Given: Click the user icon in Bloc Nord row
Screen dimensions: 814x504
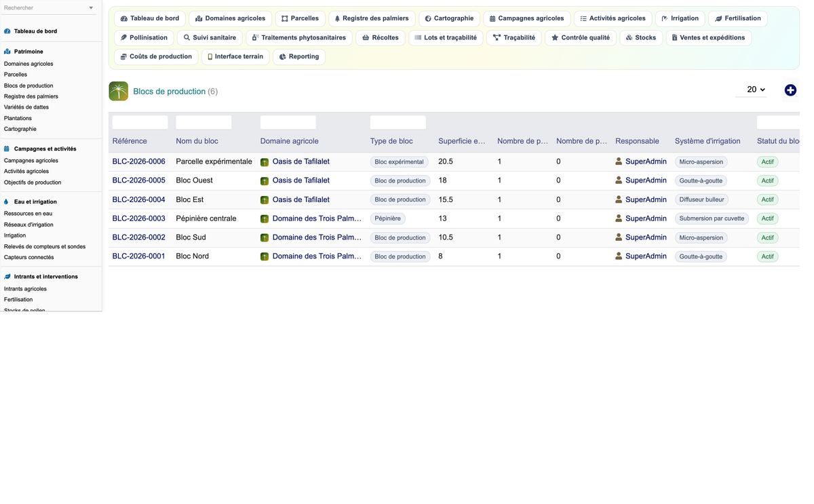Looking at the screenshot, I should [619, 256].
